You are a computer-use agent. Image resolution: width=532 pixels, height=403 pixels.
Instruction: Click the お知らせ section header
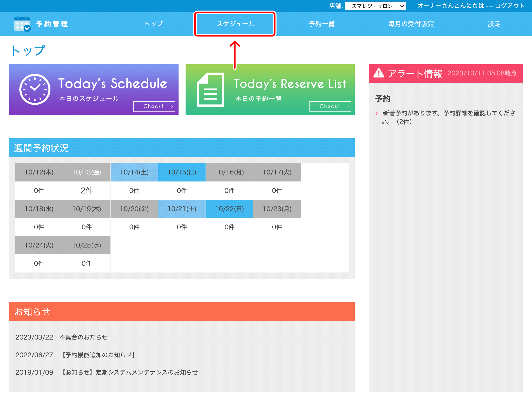point(182,311)
